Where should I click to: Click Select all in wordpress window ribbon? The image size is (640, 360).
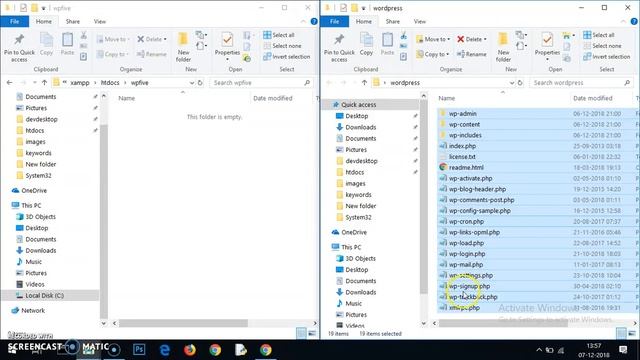pos(598,35)
